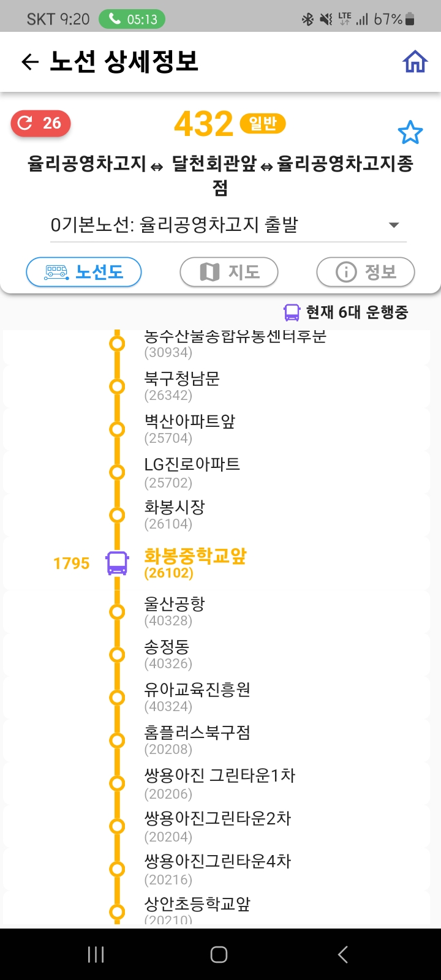
Task: Tap the back arrow icon
Action: (x=29, y=62)
